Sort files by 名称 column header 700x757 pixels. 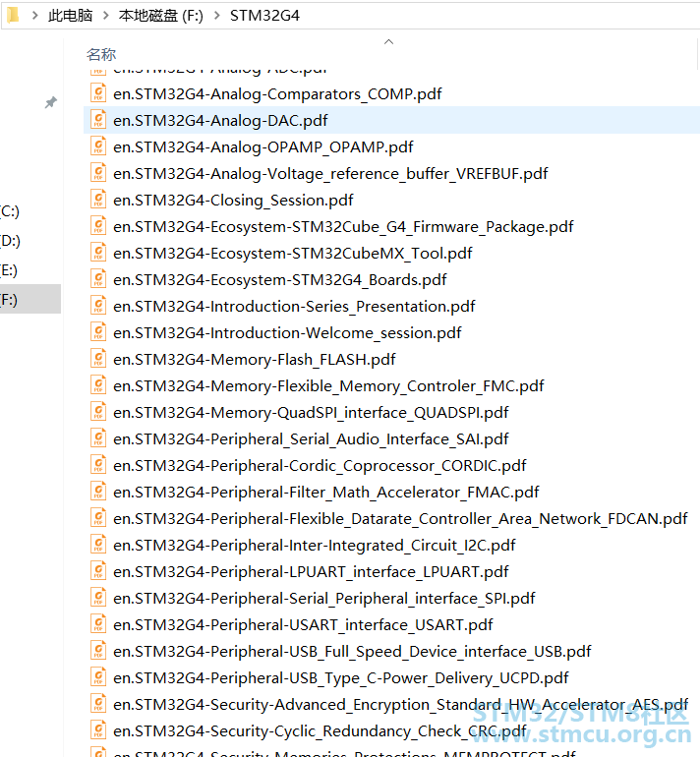101,54
